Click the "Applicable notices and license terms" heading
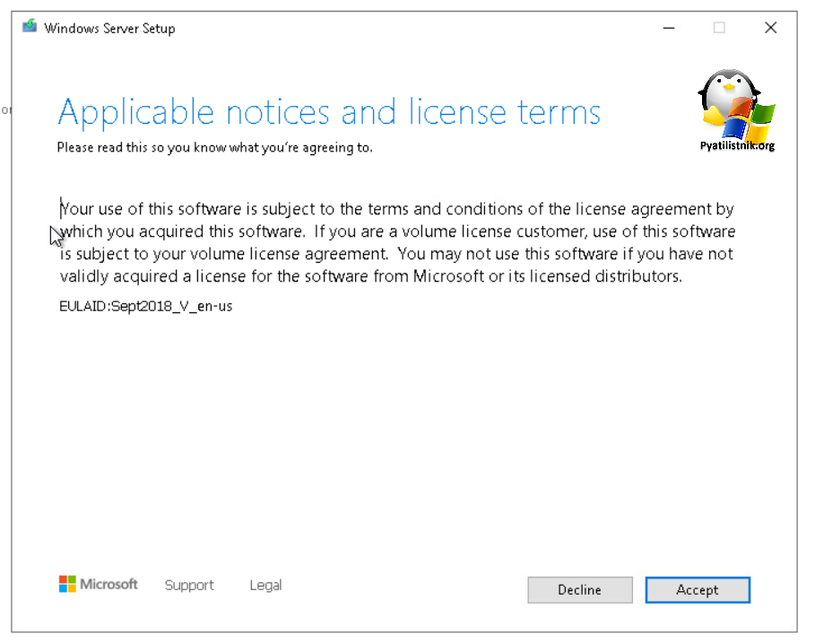 (x=328, y=113)
